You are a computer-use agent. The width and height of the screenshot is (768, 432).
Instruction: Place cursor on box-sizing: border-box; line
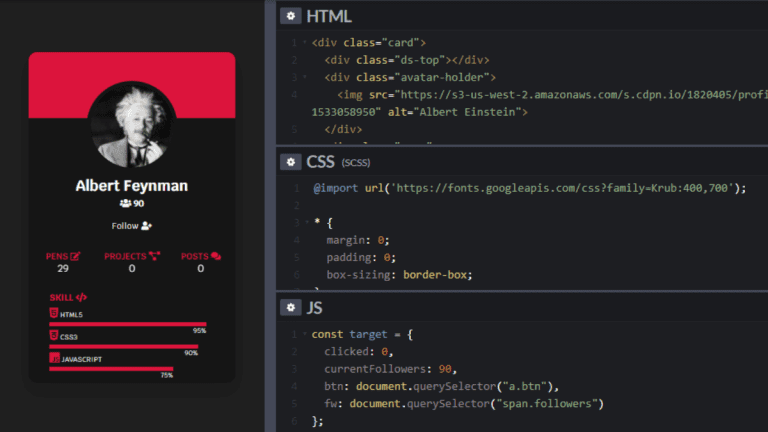[x=399, y=275]
